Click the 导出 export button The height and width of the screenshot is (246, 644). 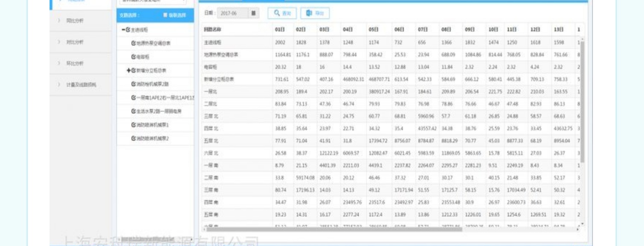[x=315, y=13]
